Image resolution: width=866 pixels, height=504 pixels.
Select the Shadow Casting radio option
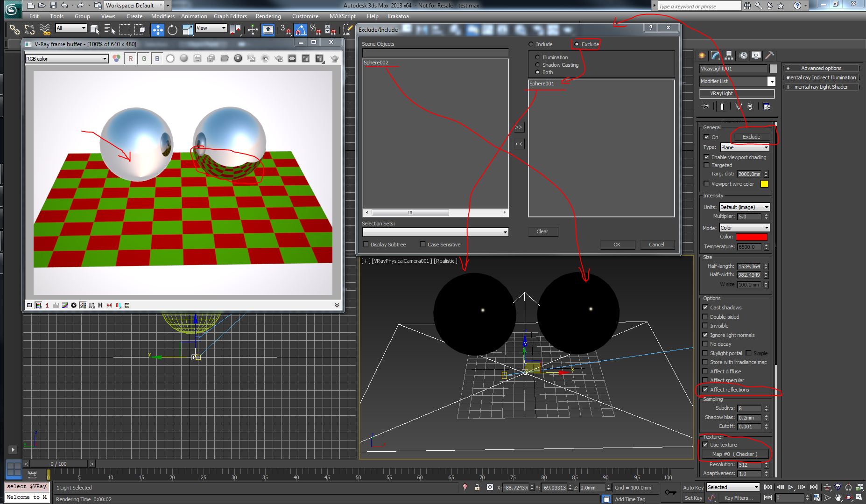point(537,65)
